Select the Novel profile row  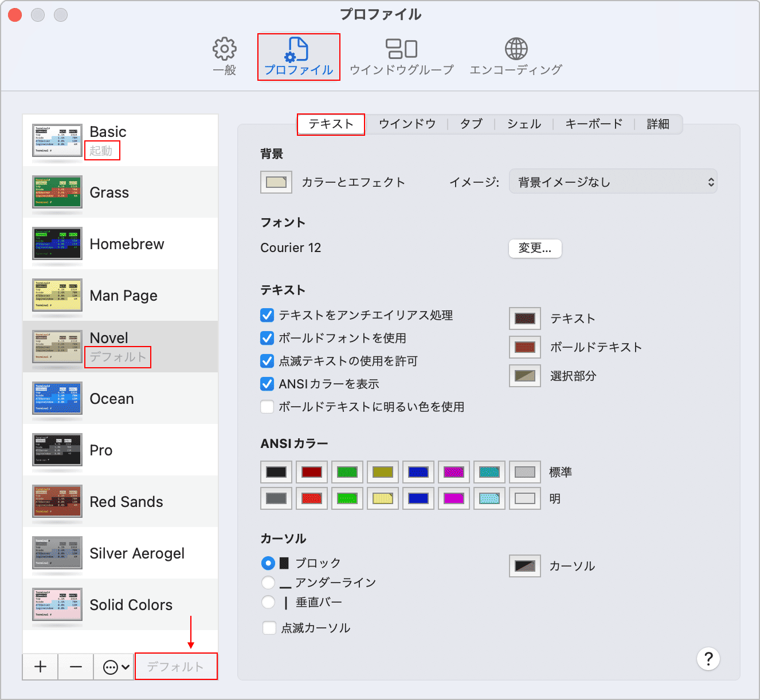click(120, 347)
